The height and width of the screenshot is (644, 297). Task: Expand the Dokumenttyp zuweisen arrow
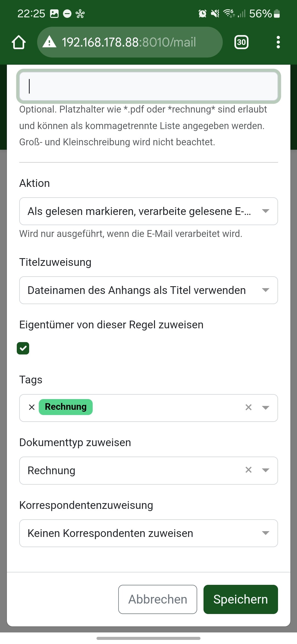click(265, 470)
